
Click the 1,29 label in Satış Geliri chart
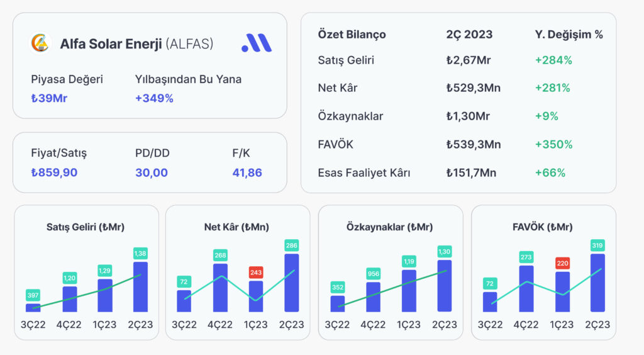105,271
